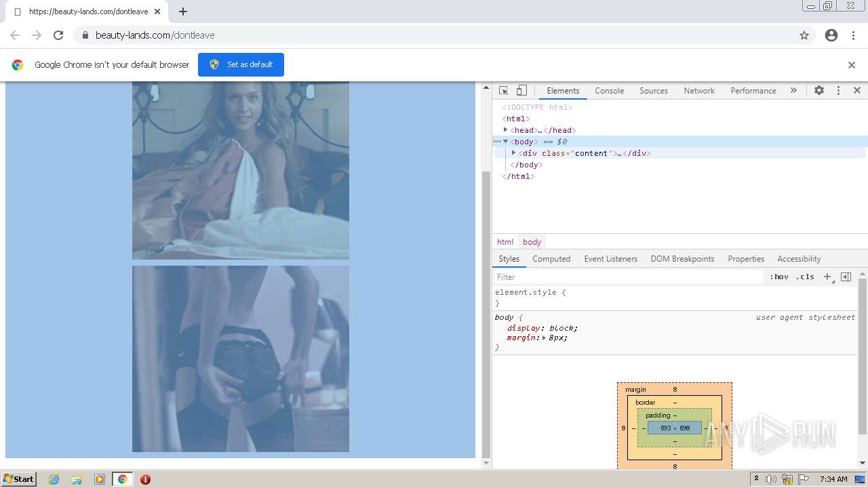Open the Properties tab
868x488 pixels.
pyautogui.click(x=746, y=259)
